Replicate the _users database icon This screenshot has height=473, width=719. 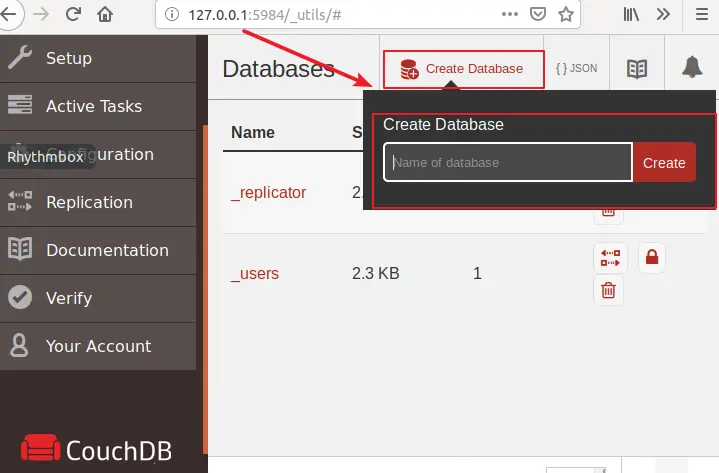point(610,258)
